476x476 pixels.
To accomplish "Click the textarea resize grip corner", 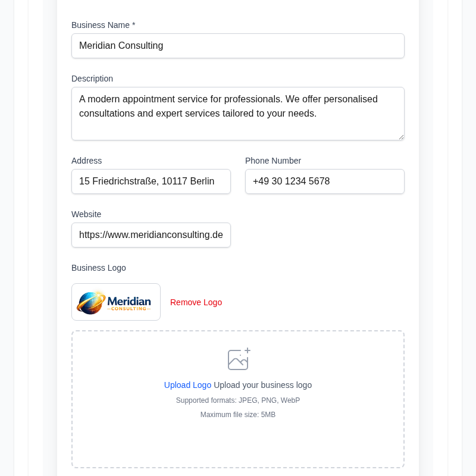I will coord(401,136).
